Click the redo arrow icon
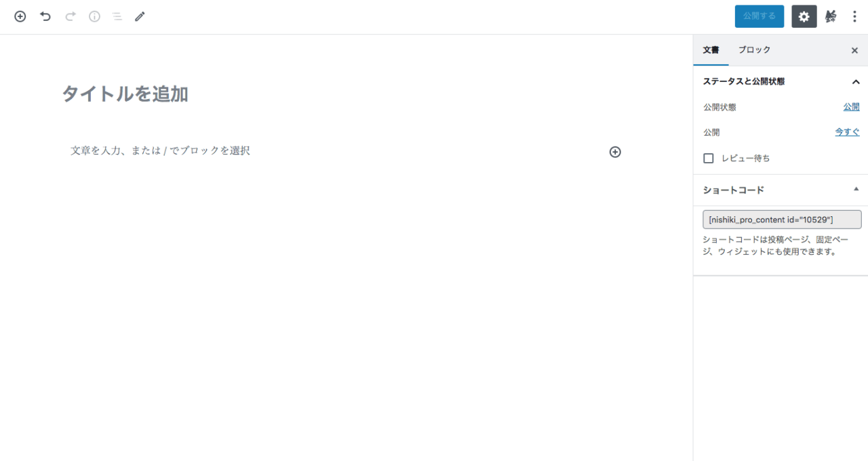The image size is (868, 461). [x=70, y=16]
